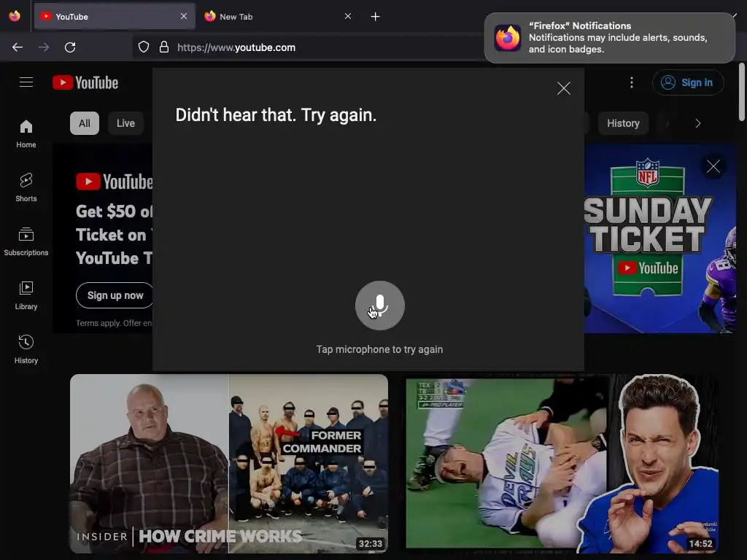Open History in the sidebar

click(x=26, y=349)
